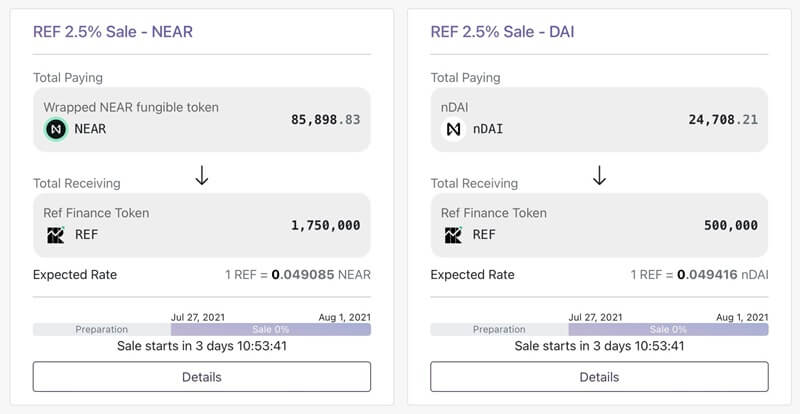The image size is (800, 414).
Task: Click Ref Finance Token label in DAI card
Action: click(x=494, y=213)
